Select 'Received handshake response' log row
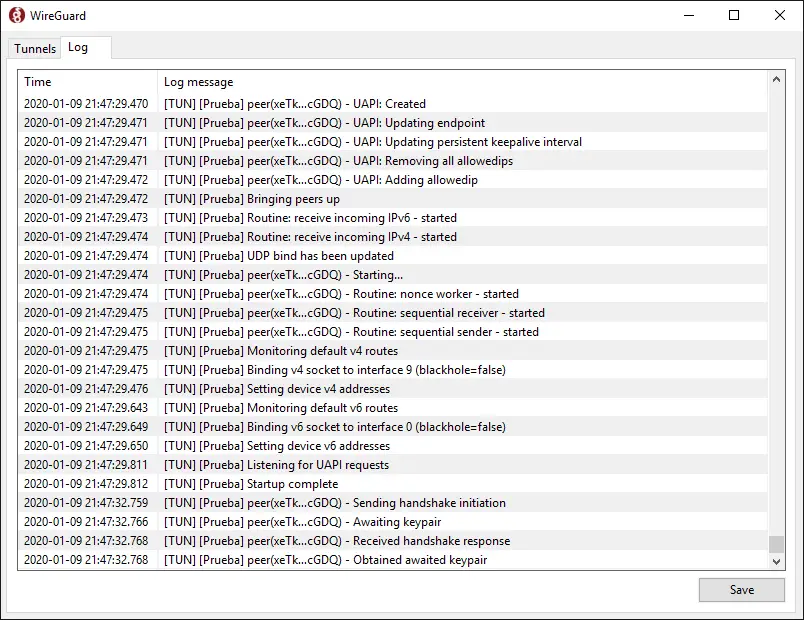Viewport: 804px width, 620px height. (393, 540)
